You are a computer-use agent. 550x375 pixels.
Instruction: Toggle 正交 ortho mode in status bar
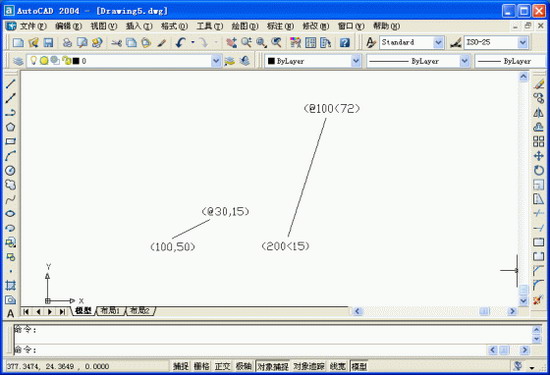pyautogui.click(x=223, y=367)
